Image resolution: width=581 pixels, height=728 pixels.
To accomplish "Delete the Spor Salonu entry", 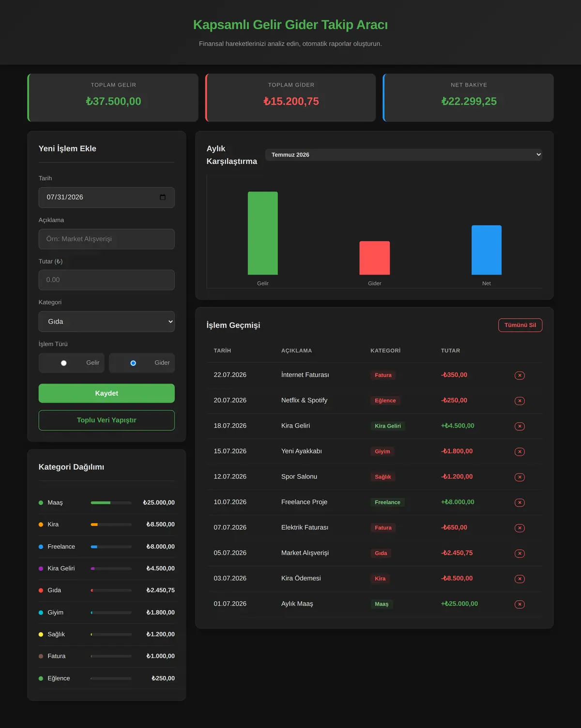I will click(520, 477).
